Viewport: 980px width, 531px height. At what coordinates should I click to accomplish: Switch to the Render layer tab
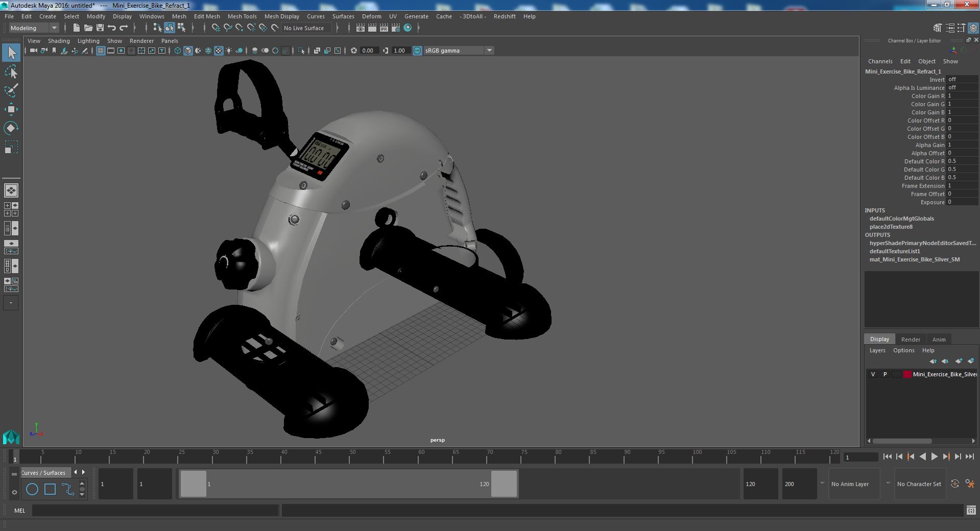pos(911,340)
